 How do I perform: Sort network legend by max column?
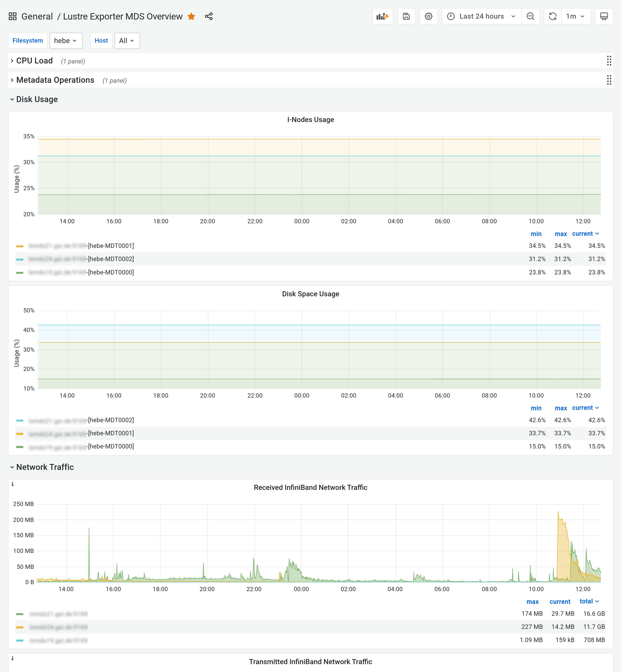[532, 602]
